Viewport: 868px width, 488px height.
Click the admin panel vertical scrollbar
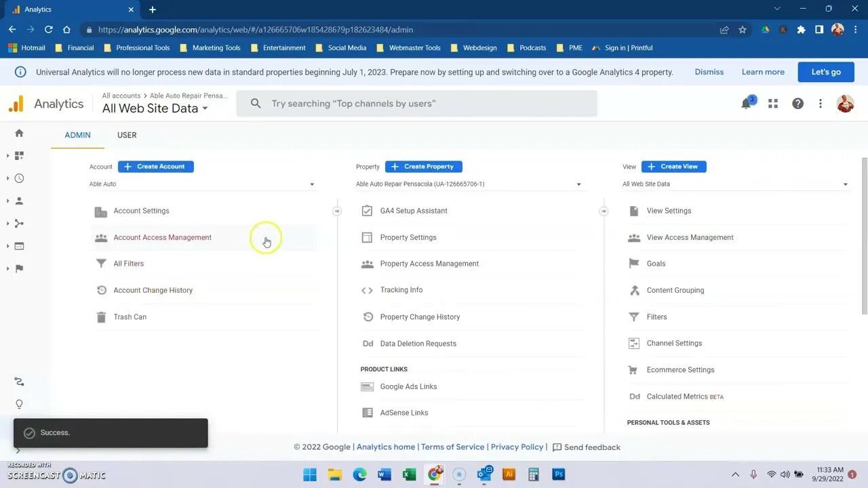[x=864, y=236]
